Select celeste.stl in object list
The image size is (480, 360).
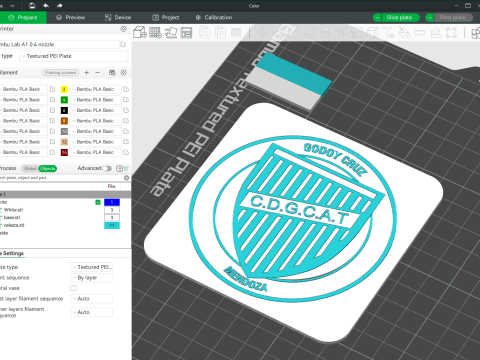[14, 225]
